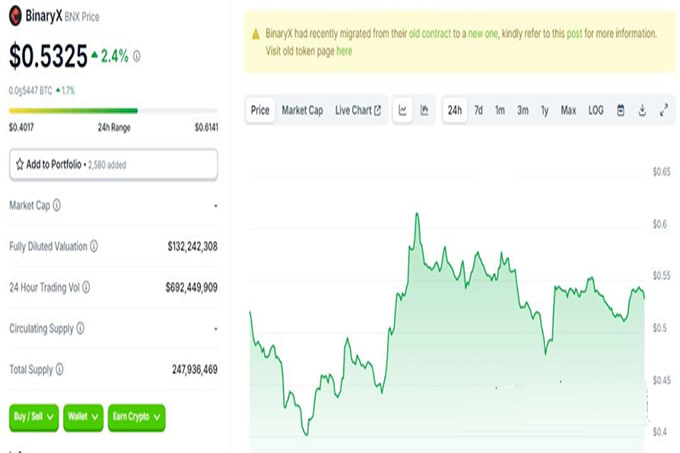Click info icon beside 24 Hour Trading Vol
Image resolution: width=680 pixels, height=453 pixels.
[86, 287]
